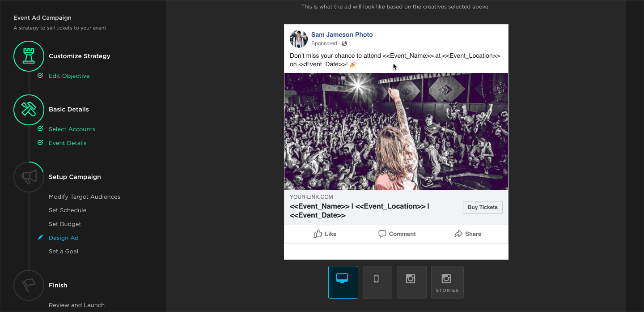The width and height of the screenshot is (644, 312).
Task: Click checkmark beside Edit Objective
Action: (40, 76)
